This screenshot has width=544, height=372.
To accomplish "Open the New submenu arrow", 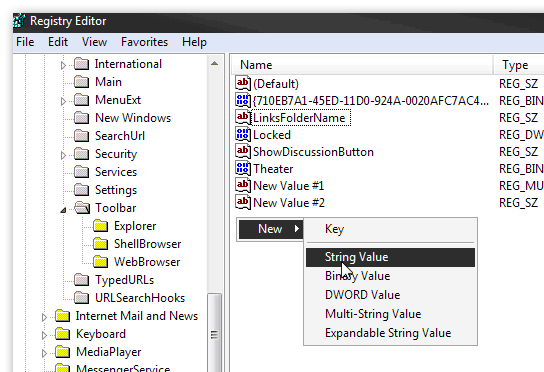I will tap(297, 229).
